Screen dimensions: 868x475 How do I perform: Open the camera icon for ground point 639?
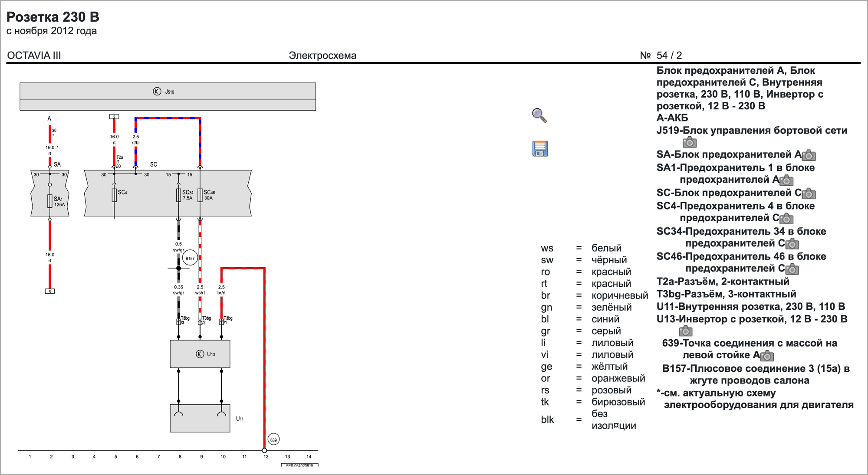[767, 356]
